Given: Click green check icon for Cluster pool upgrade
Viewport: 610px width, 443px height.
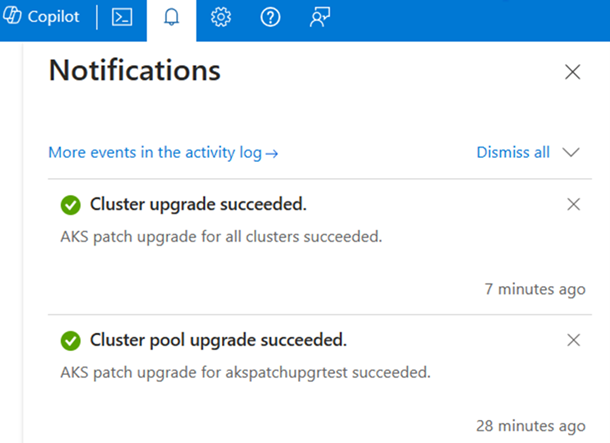Looking at the screenshot, I should (x=70, y=341).
